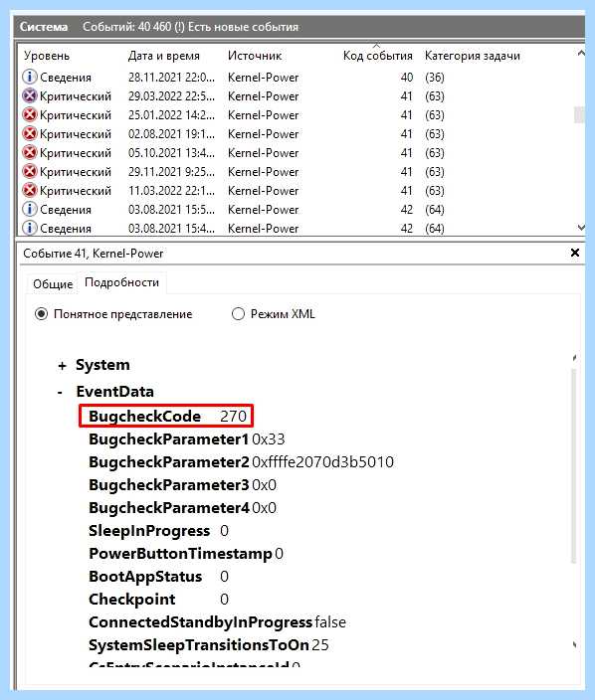The height and width of the screenshot is (700, 595).
Task: Click the event list scrollbar thumb
Action: 579,114
